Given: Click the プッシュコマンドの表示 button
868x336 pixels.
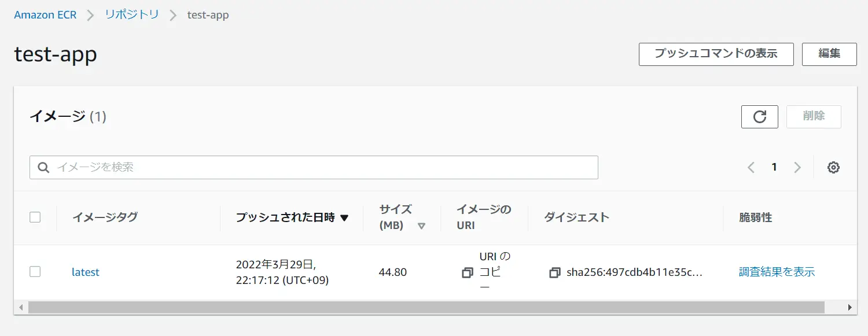Looking at the screenshot, I should [x=716, y=54].
